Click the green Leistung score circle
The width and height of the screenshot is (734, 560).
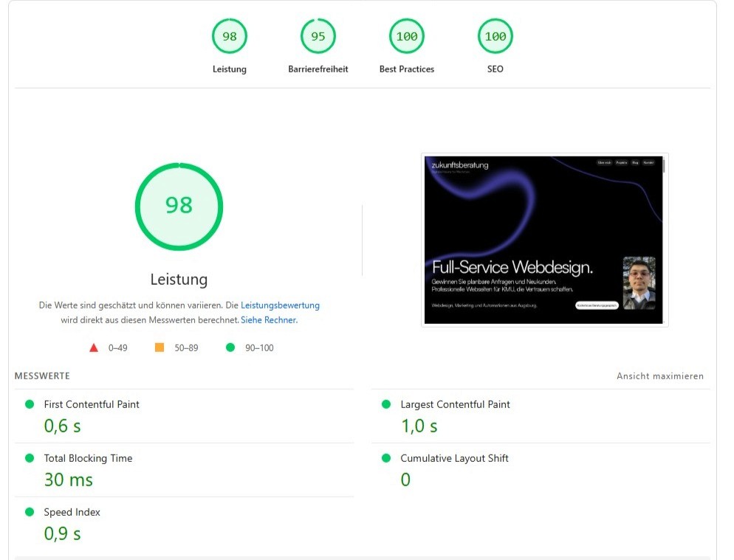tap(230, 35)
